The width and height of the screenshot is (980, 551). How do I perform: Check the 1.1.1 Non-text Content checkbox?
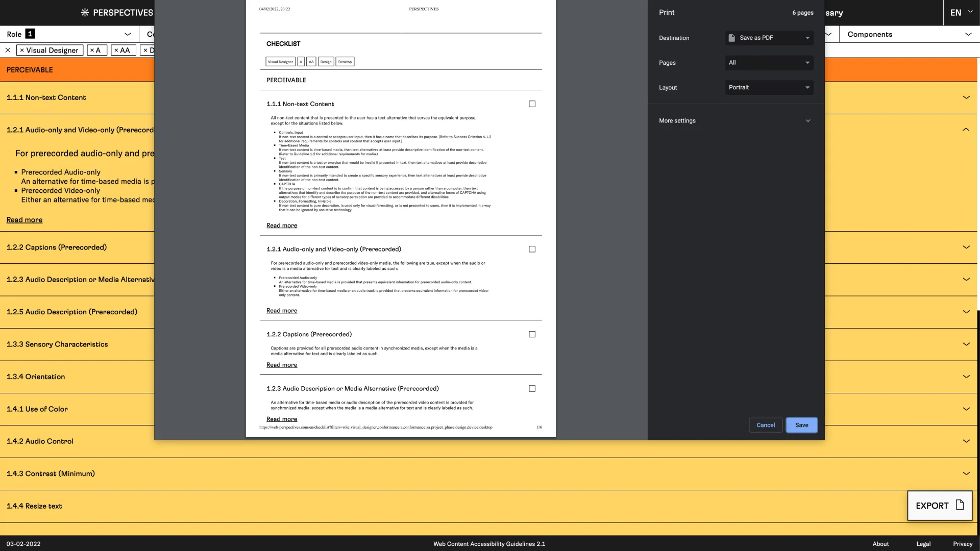tap(532, 104)
